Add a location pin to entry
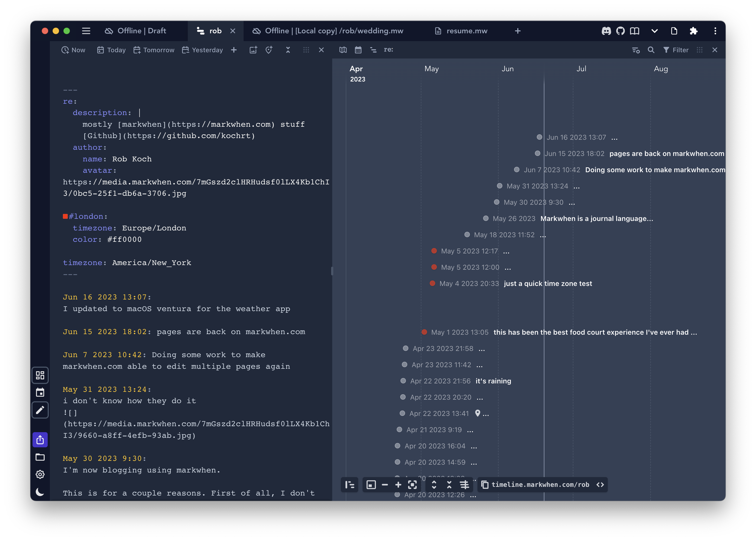Screen dimensions: 756x541 click(x=269, y=50)
